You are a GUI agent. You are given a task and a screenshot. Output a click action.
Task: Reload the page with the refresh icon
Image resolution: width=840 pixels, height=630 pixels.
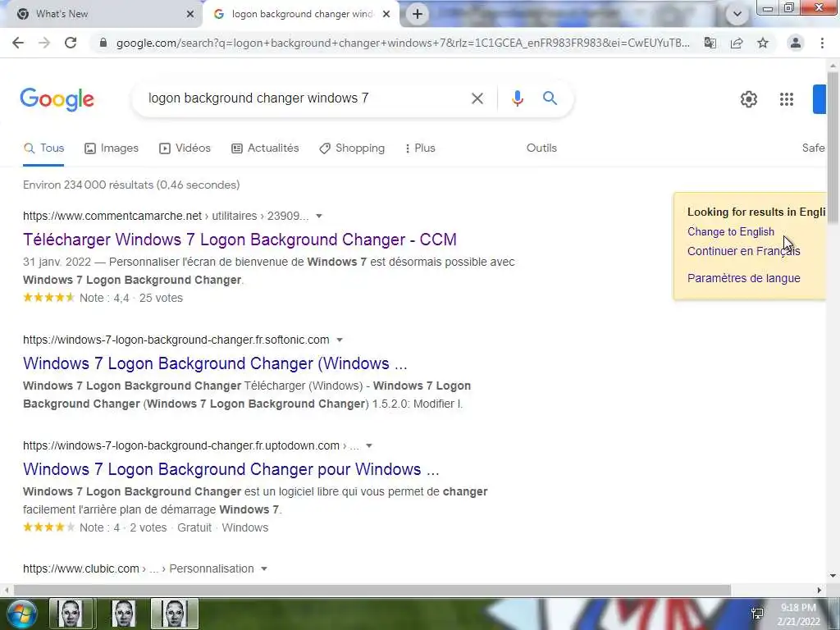(71, 43)
